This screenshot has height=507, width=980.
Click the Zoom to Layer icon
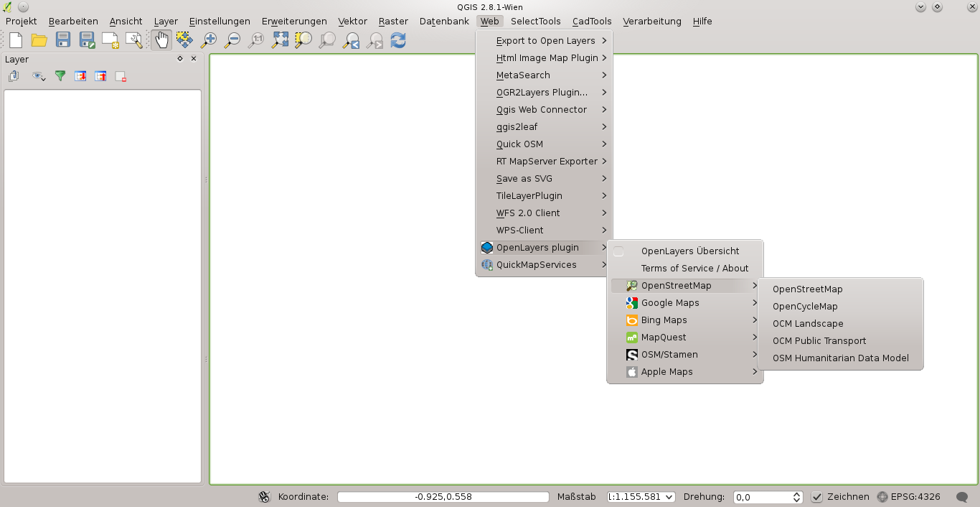327,40
